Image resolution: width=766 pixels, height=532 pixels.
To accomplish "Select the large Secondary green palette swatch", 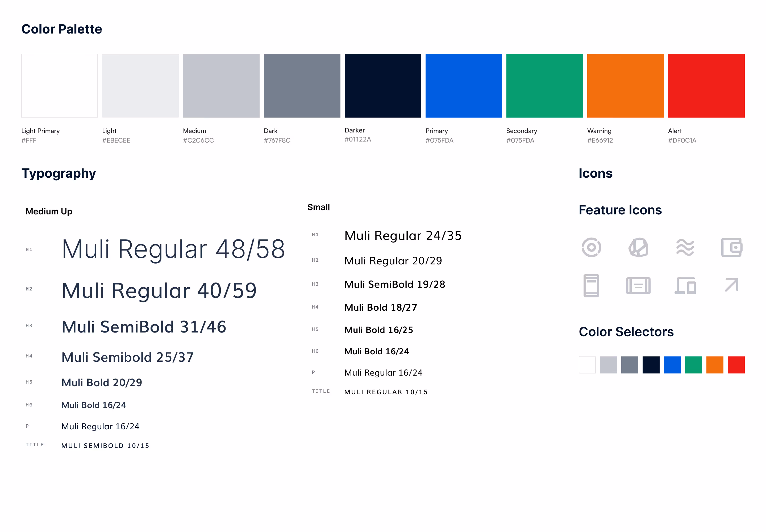I will tap(544, 85).
